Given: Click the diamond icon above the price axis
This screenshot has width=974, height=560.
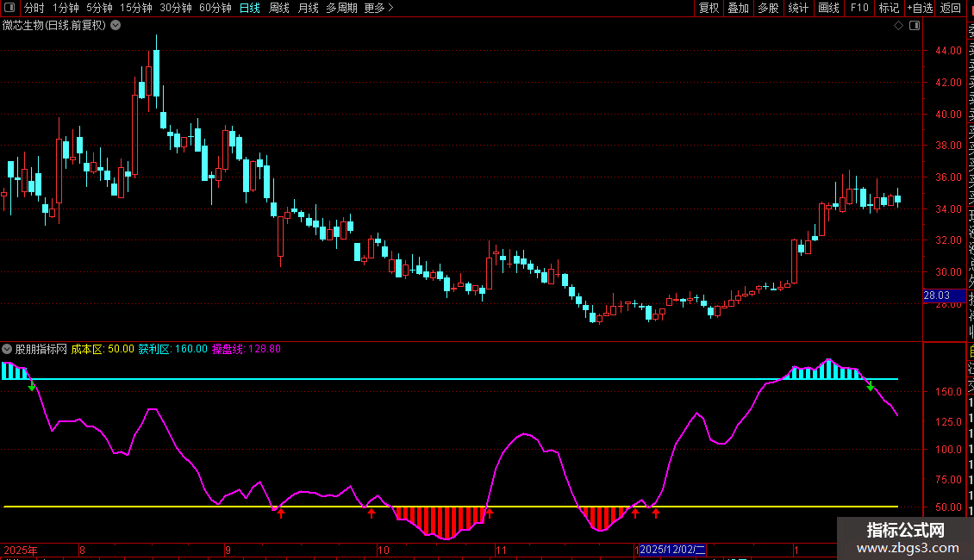Looking at the screenshot, I should [898, 26].
